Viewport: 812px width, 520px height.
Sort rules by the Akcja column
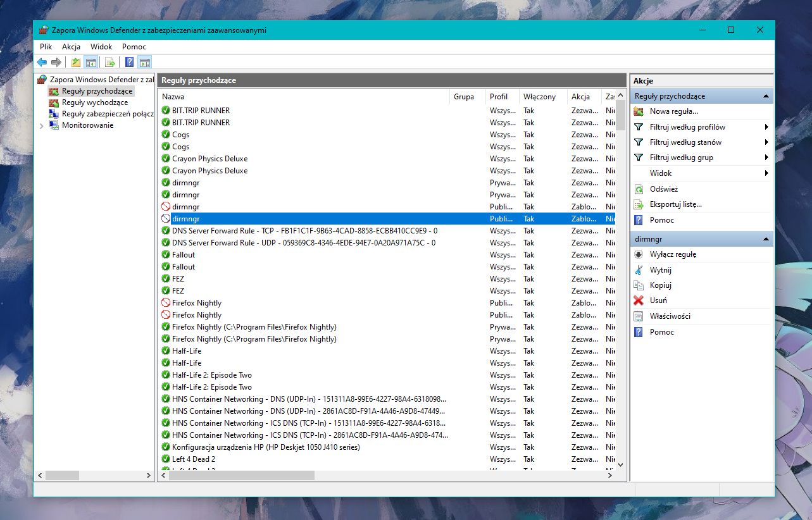tap(584, 97)
